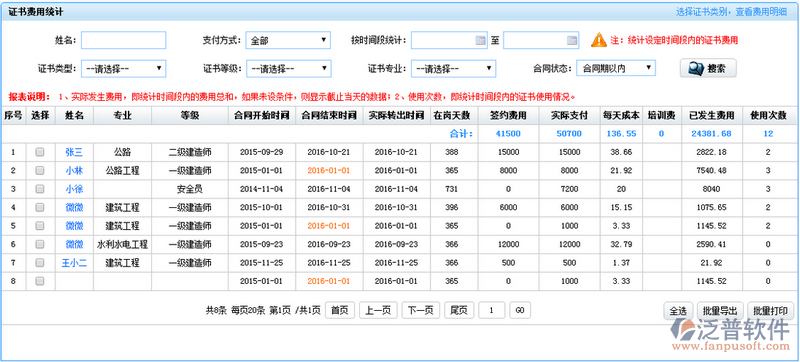The height and width of the screenshot is (362, 800).
Task: Click the 在岗天数 column header
Action: point(454,116)
